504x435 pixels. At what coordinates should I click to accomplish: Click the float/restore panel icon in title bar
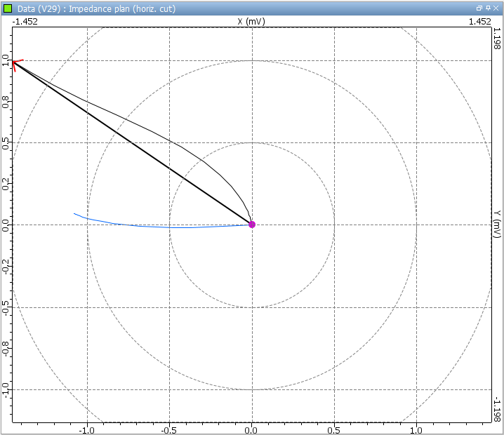(479, 8)
